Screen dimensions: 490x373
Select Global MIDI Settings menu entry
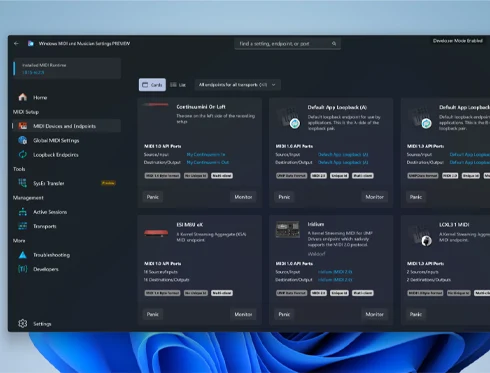click(x=67, y=140)
